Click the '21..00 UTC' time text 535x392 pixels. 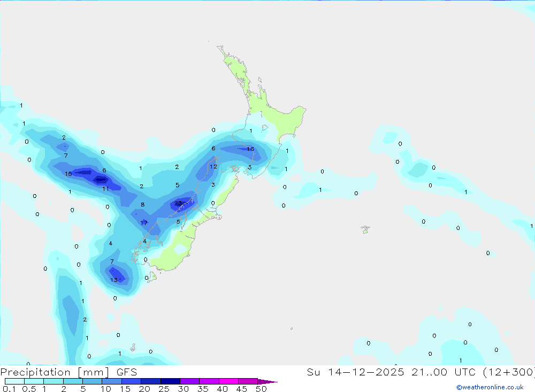point(444,372)
